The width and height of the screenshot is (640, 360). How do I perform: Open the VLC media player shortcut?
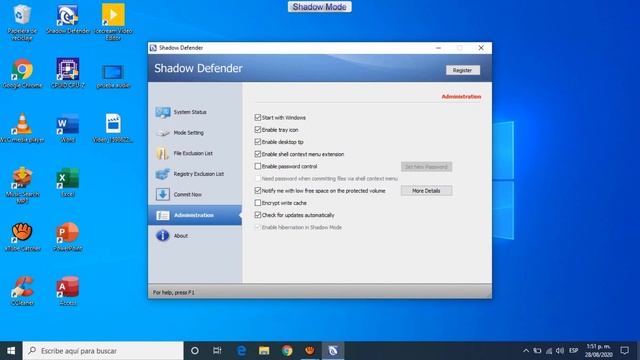[x=22, y=124]
